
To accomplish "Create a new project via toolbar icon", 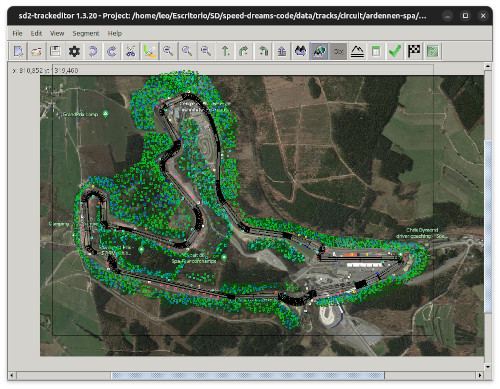I will (x=18, y=51).
